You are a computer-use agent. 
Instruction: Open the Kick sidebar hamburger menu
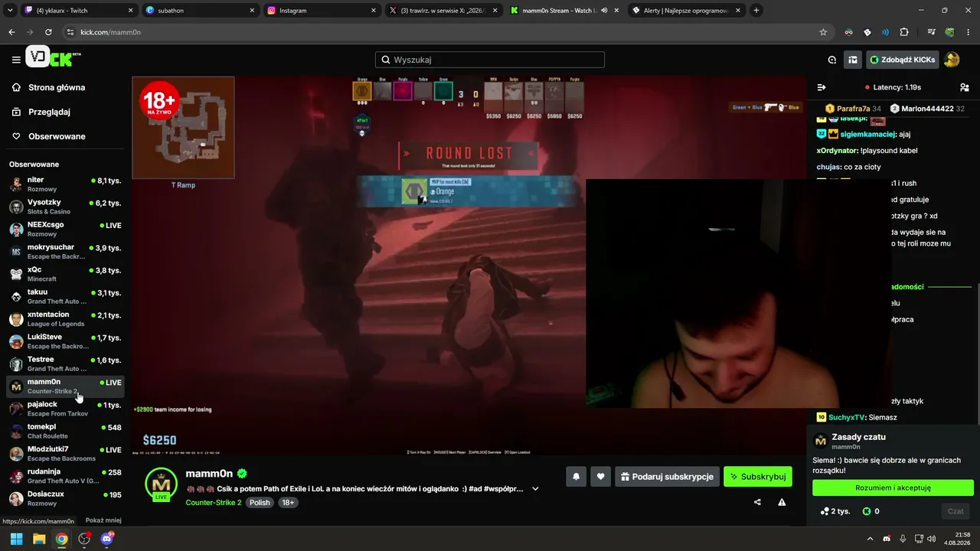tap(16, 60)
